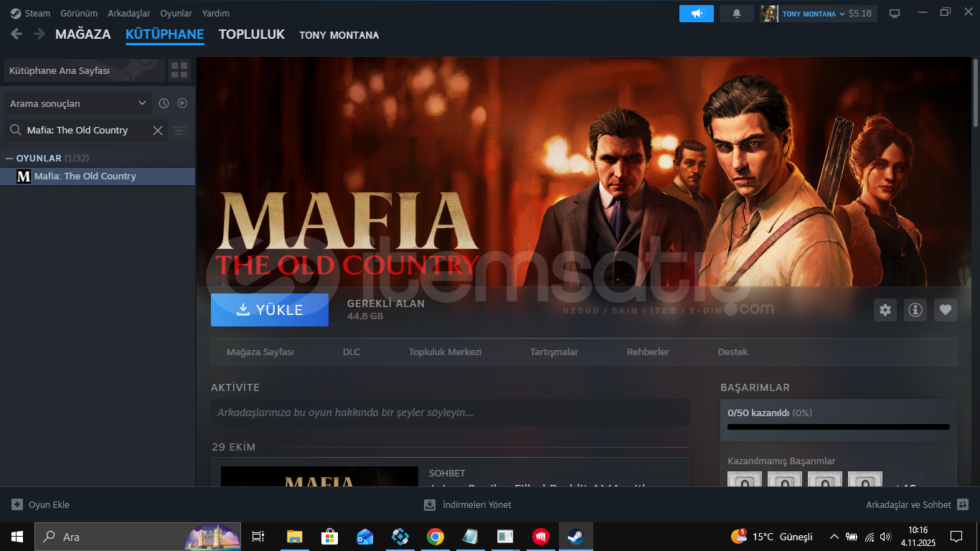980x551 pixels.
Task: Click the friends chat icon bottom-right
Action: pos(963,504)
